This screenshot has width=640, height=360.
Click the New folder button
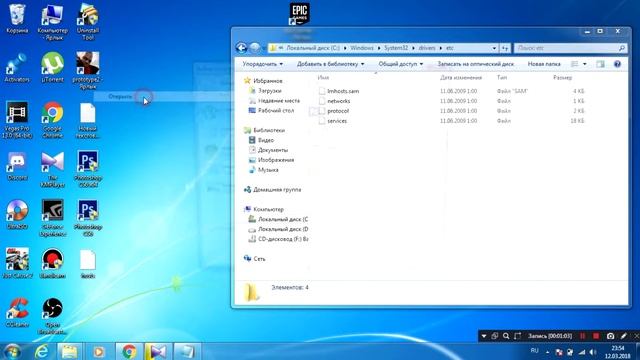[x=544, y=64]
